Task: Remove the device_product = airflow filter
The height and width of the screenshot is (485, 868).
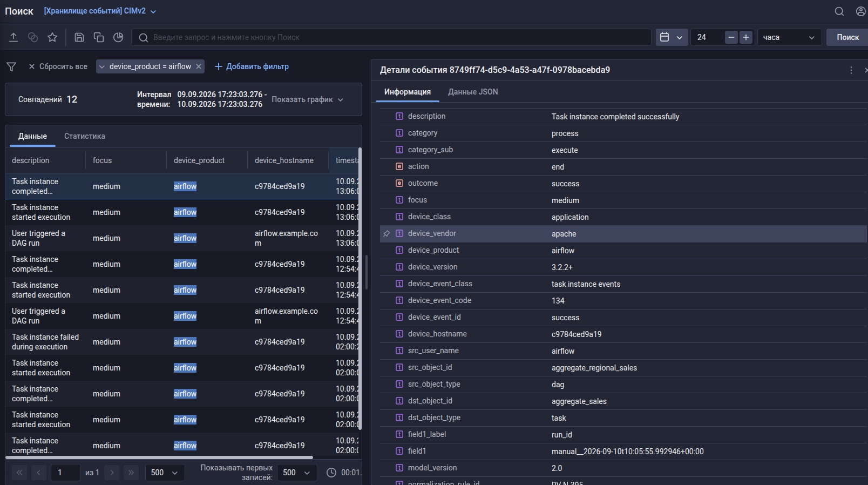Action: pyautogui.click(x=199, y=66)
